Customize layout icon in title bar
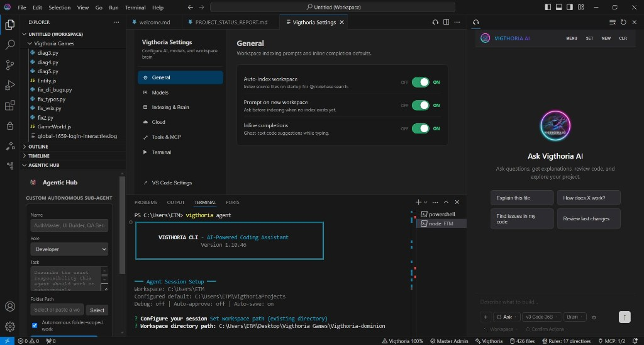The image size is (644, 345). (x=580, y=7)
